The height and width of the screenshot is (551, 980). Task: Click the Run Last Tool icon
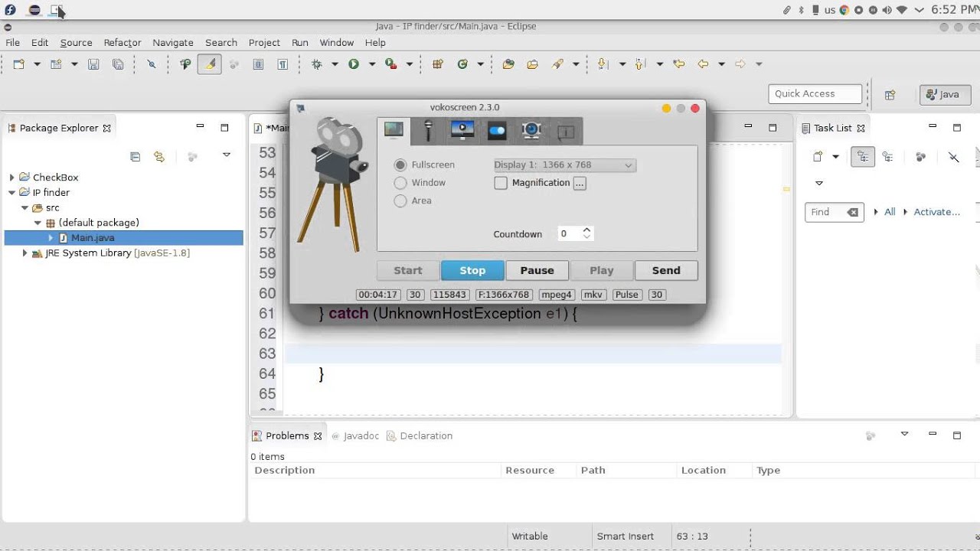(391, 64)
